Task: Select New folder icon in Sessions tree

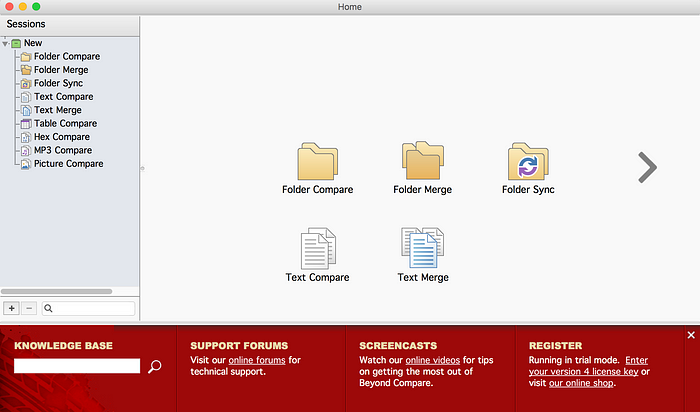Action: click(16, 43)
